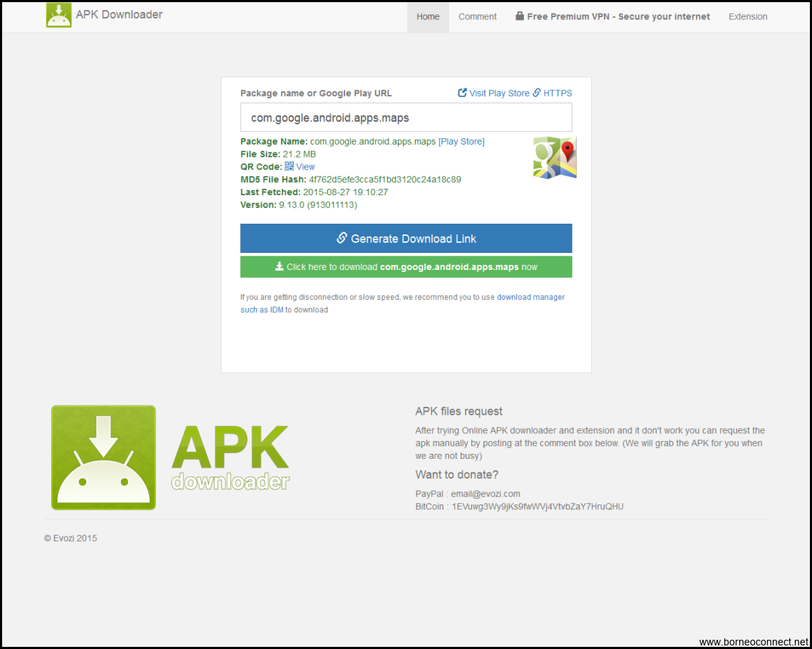812x649 pixels.
Task: Click the Google Maps app icon
Action: pos(555,157)
